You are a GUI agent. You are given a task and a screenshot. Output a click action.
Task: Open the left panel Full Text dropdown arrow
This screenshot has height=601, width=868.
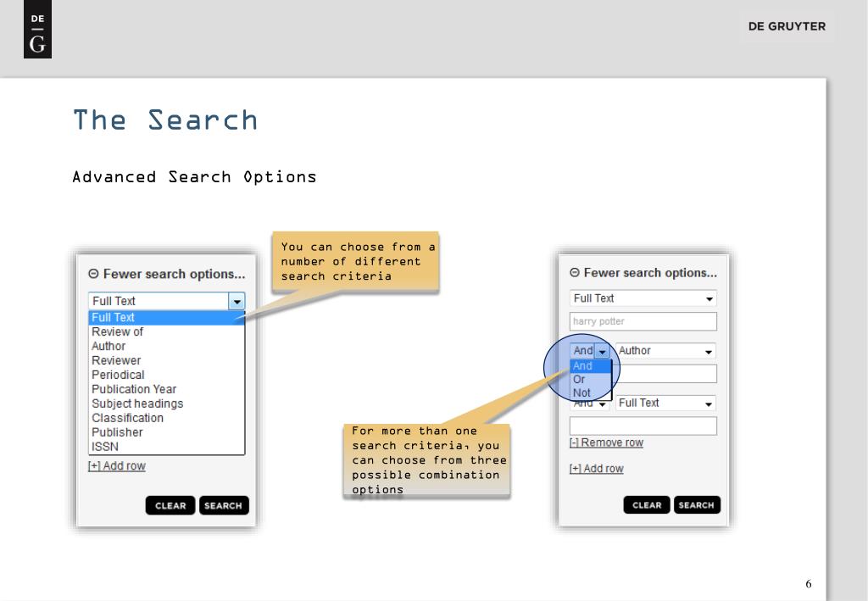(237, 301)
